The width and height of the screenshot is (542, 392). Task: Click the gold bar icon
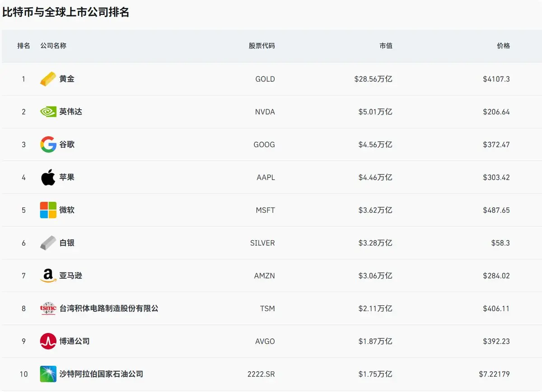(x=48, y=79)
